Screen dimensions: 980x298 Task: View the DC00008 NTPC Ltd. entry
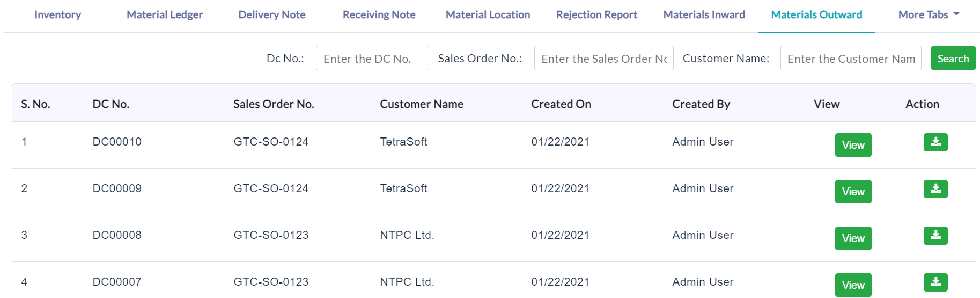coord(853,238)
